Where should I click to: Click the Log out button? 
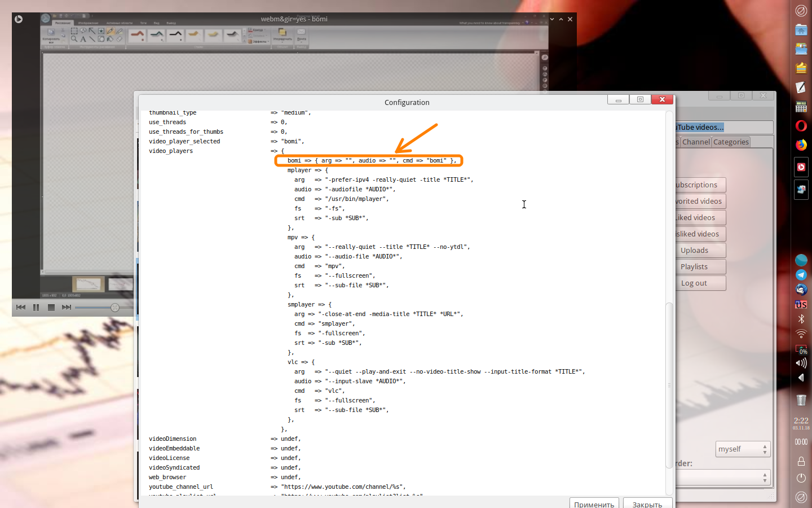(x=700, y=283)
